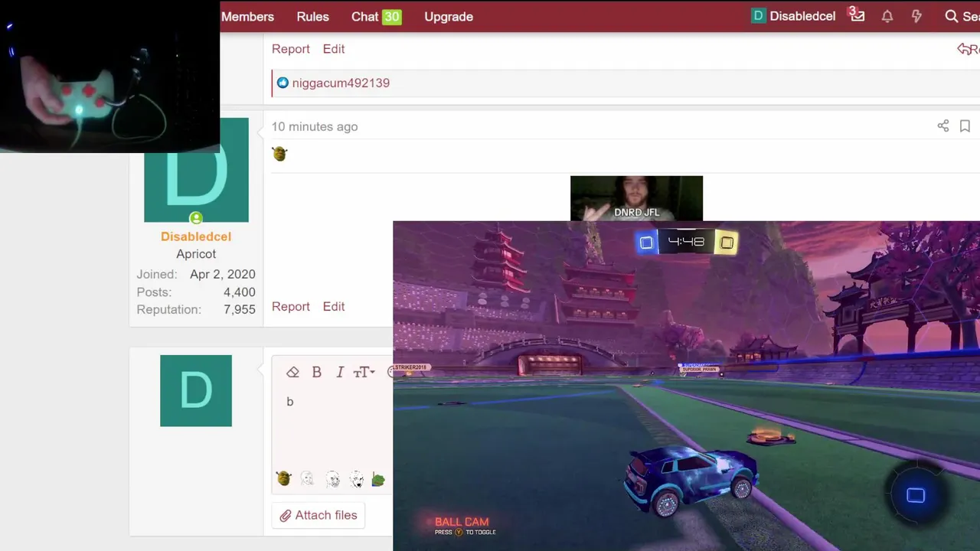Open the profile of the user who liked
This screenshot has height=551, width=980.
pyautogui.click(x=341, y=83)
